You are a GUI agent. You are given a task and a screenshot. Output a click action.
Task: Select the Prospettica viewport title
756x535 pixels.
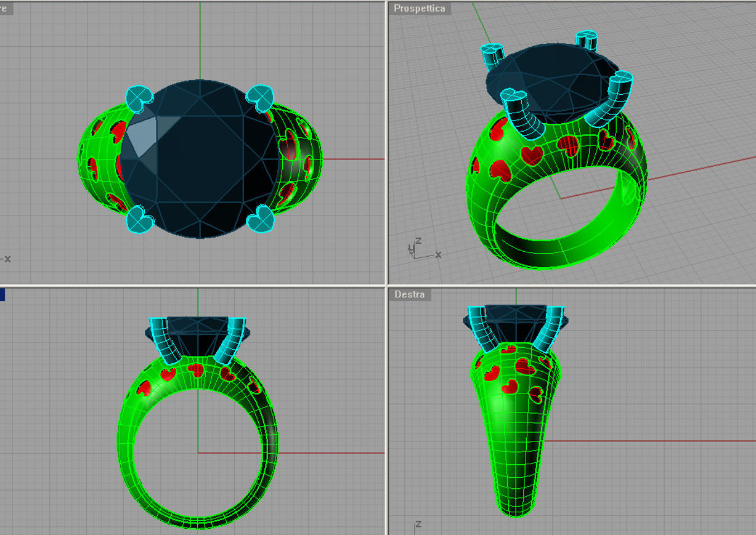pos(419,9)
